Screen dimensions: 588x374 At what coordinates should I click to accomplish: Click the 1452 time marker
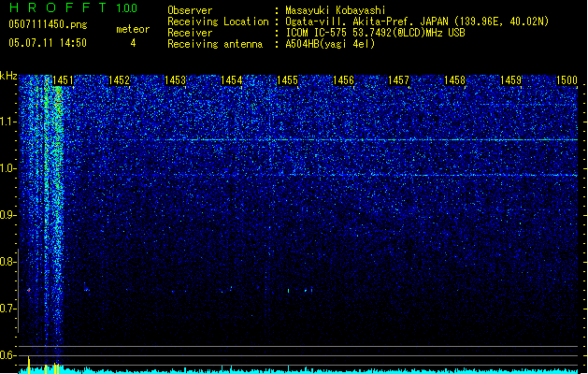(119, 80)
